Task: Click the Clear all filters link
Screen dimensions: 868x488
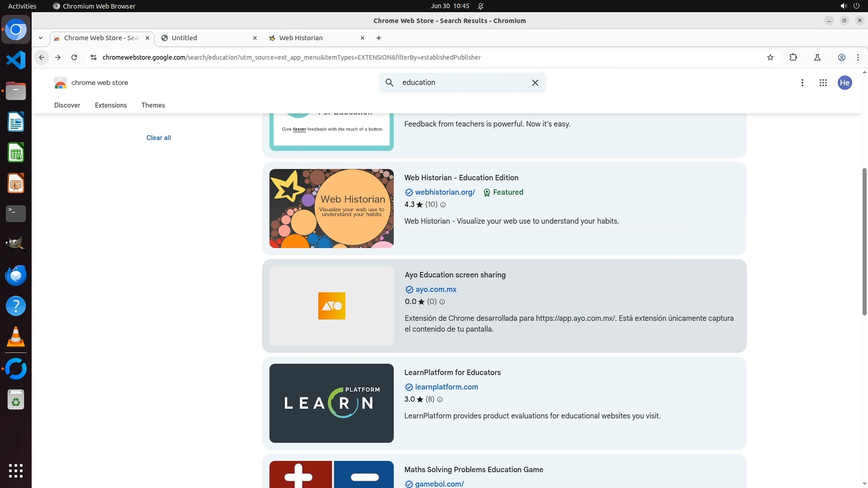Action: point(158,138)
